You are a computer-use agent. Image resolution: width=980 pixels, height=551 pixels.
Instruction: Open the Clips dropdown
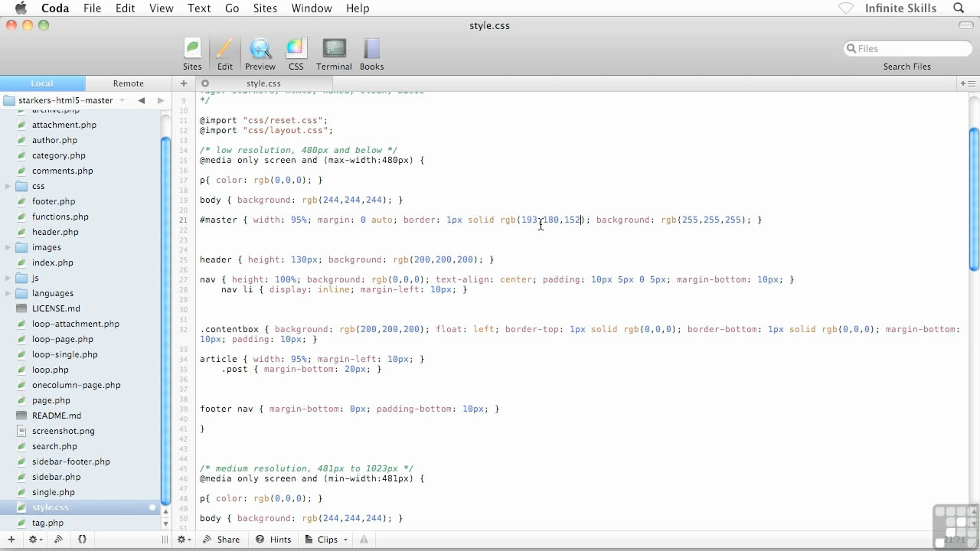(327, 540)
